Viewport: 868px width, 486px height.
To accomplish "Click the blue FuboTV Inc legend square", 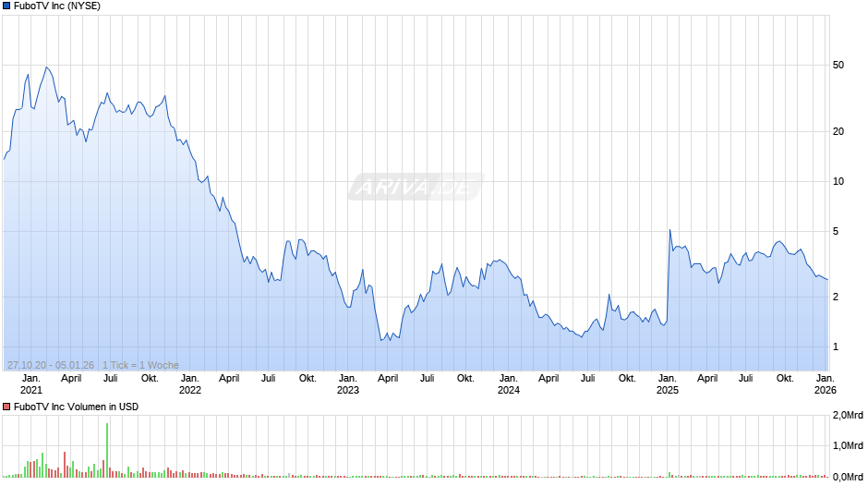I will tap(6, 6).
